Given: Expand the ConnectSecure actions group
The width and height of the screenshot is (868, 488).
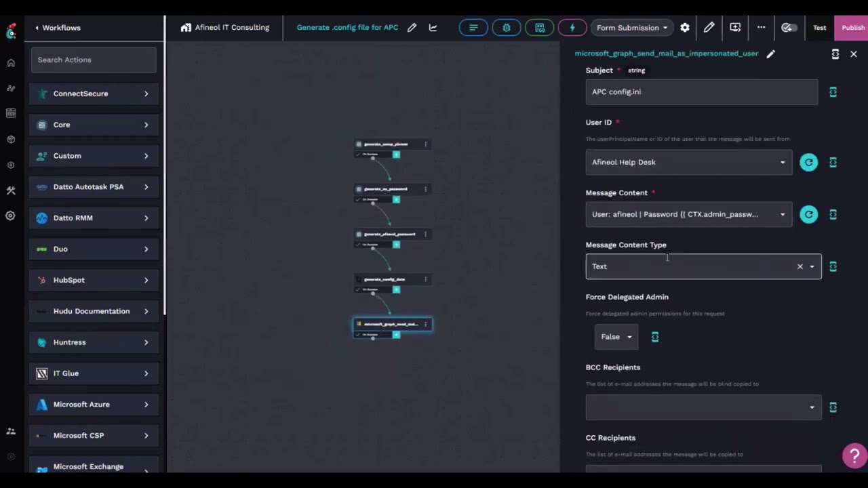Looking at the screenshot, I should click(x=94, y=94).
